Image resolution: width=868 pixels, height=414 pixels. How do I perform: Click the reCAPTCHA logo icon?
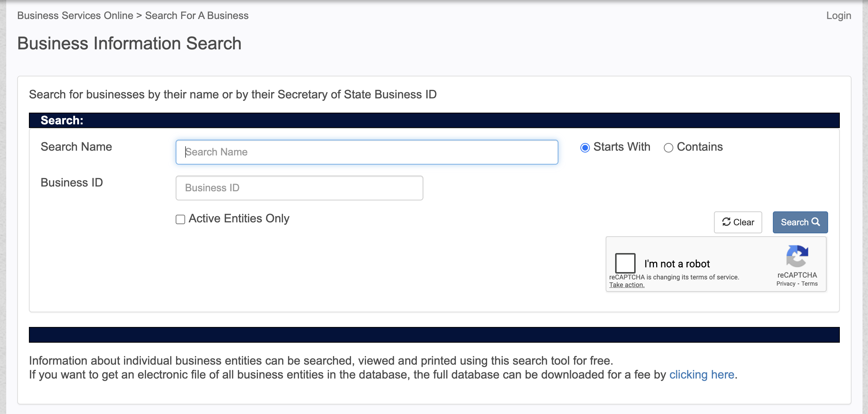[797, 256]
